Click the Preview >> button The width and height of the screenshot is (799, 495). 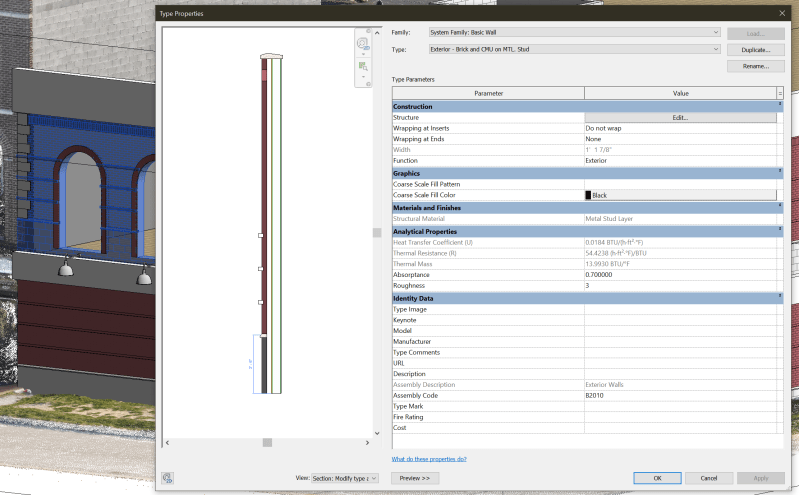[x=415, y=478]
